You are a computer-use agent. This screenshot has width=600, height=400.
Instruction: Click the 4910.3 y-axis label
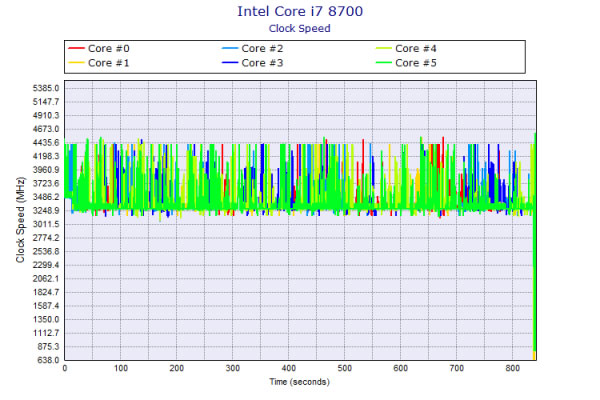click(x=46, y=116)
